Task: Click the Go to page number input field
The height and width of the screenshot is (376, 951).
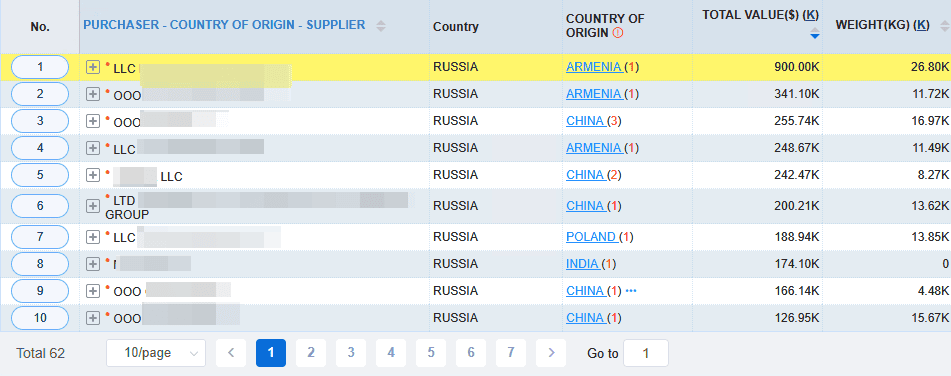Action: coord(646,353)
